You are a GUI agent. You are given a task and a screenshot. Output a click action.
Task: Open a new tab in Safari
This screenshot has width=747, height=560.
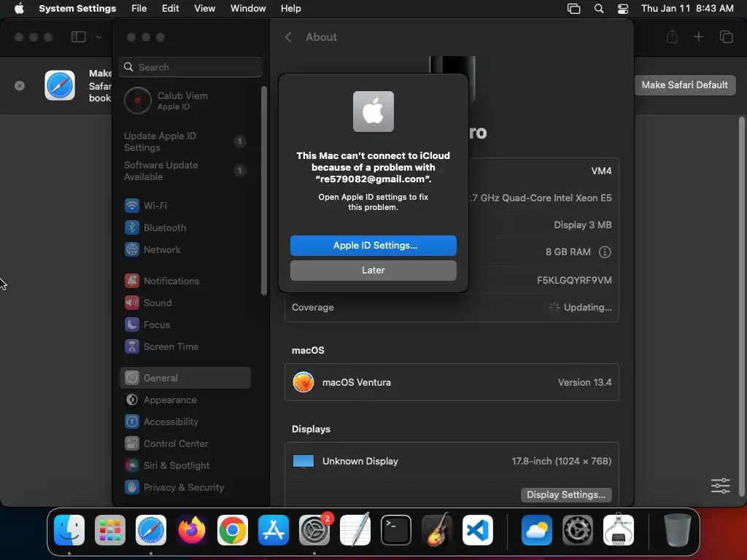tap(698, 36)
